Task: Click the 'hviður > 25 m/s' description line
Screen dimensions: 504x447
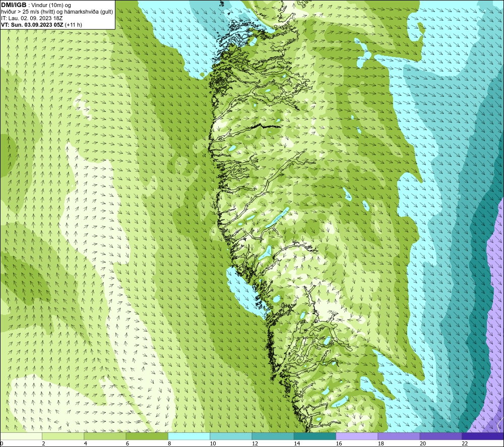Action: (57, 12)
